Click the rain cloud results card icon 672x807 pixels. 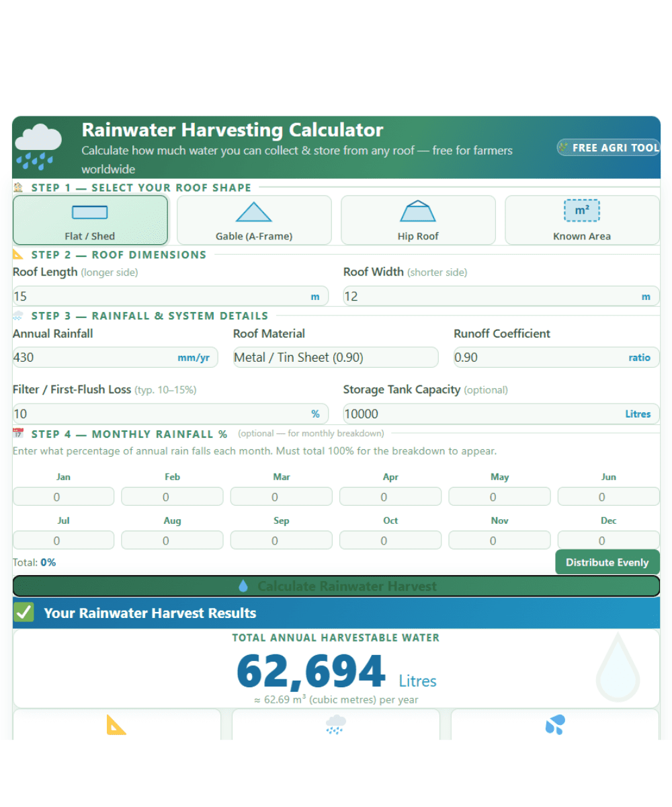pos(335,724)
